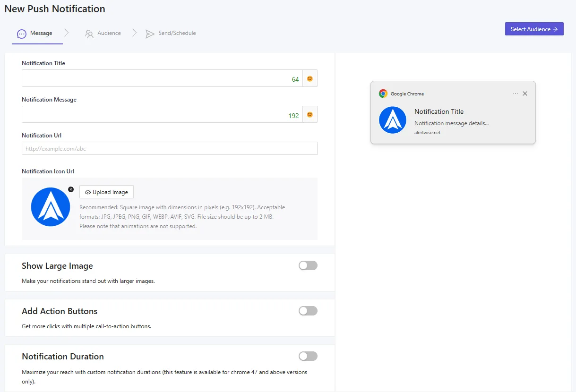Remove the uploaded notification icon image

pos(71,189)
